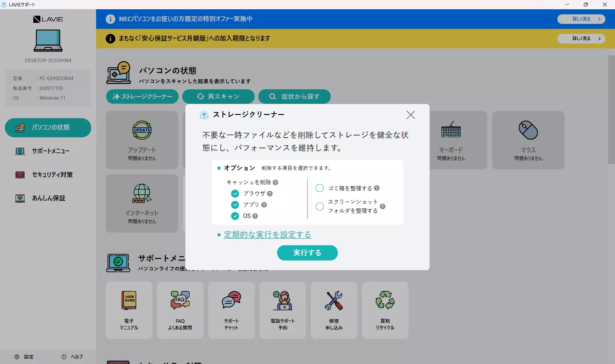This screenshot has height=364, width=615.
Task: Click the main page vertical scrollbar
Action: tap(611, 109)
